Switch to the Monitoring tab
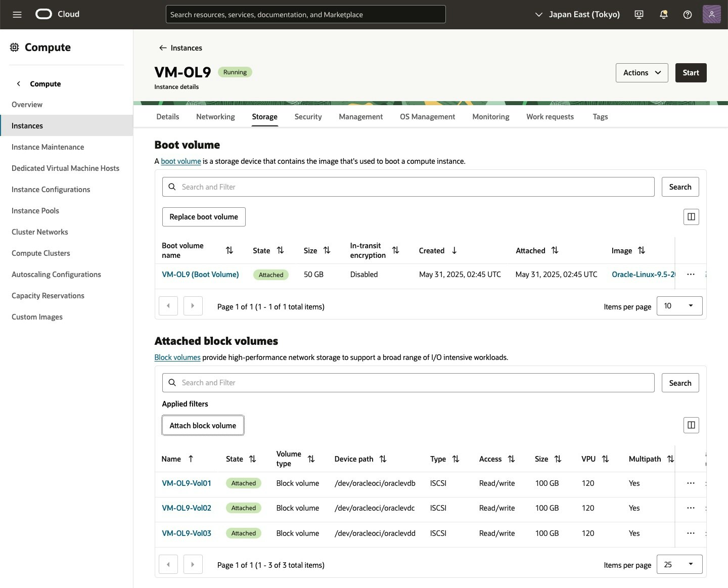Image resolution: width=728 pixels, height=588 pixels. coord(491,117)
